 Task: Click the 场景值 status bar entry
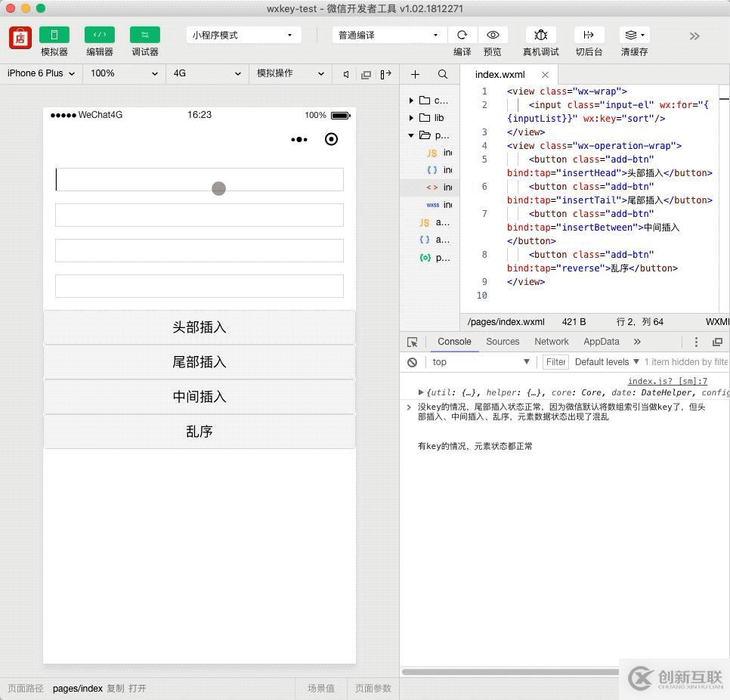tap(320, 689)
